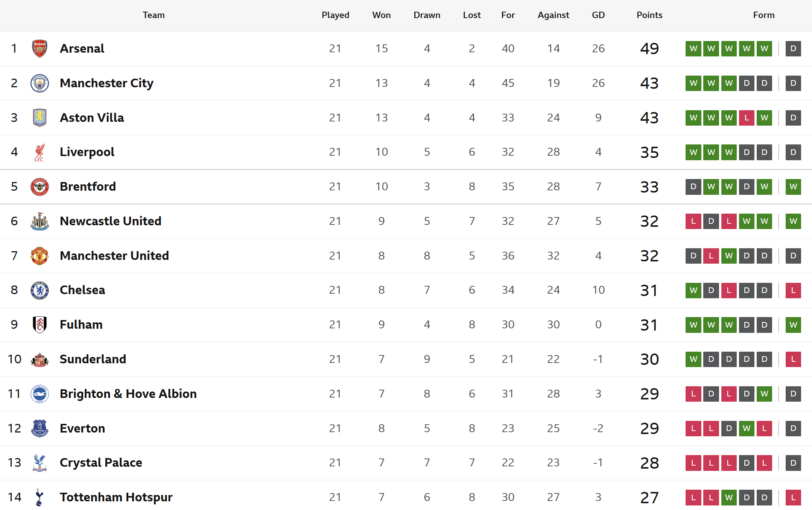
Task: Open the Crystal Palace team page
Action: click(x=101, y=463)
